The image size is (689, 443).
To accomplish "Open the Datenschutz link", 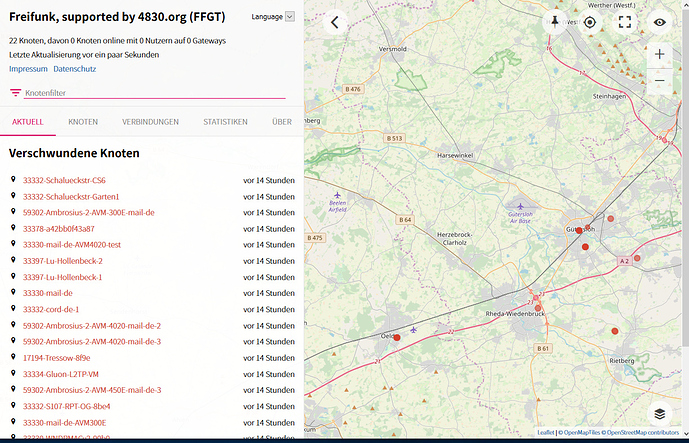I will coord(75,69).
